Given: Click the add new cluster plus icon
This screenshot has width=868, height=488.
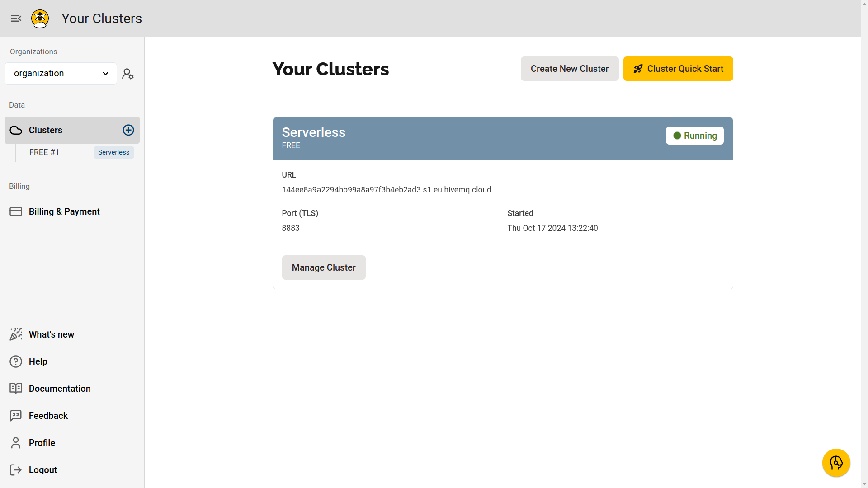Looking at the screenshot, I should coord(128,130).
